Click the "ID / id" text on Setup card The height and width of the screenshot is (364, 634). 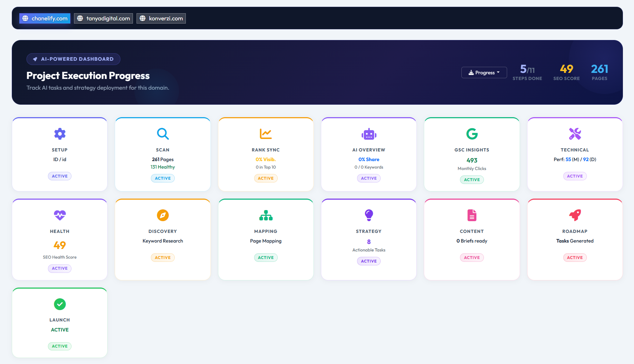[x=60, y=159]
